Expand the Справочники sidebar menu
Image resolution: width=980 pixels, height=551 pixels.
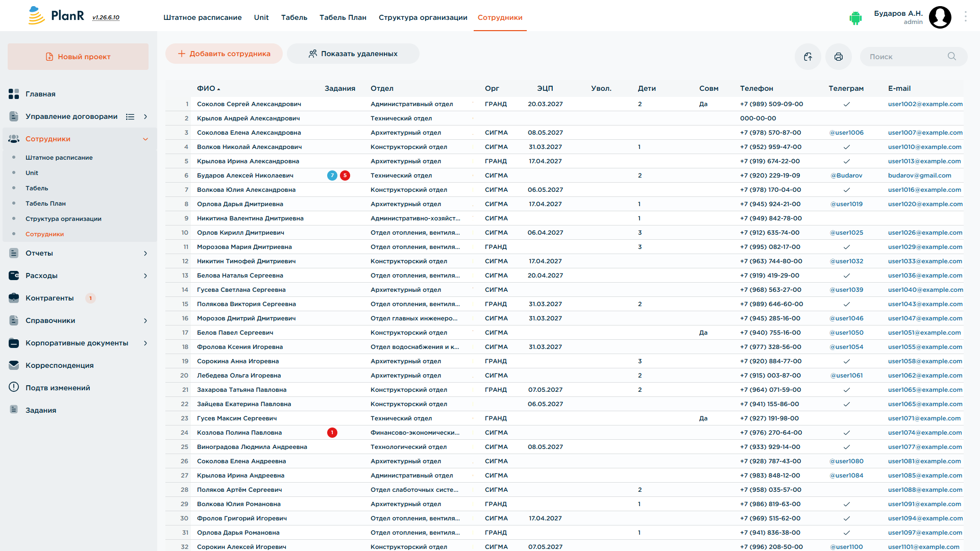click(145, 321)
